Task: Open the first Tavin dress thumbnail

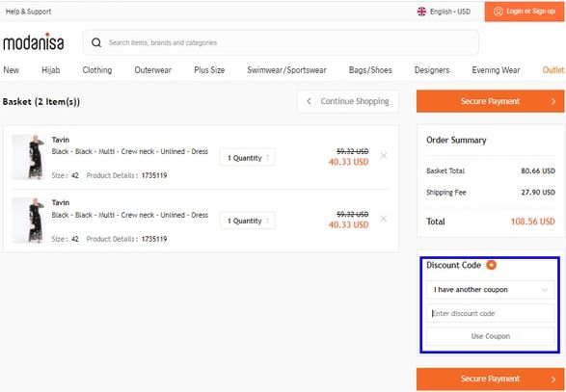Action: pyautogui.click(x=28, y=157)
